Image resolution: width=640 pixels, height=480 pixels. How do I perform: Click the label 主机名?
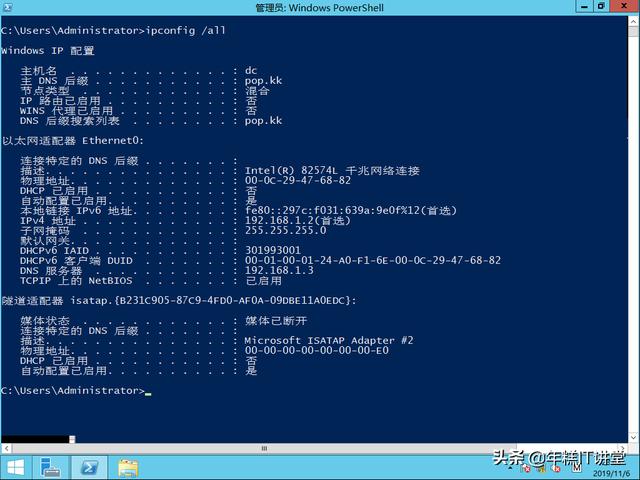point(39,71)
